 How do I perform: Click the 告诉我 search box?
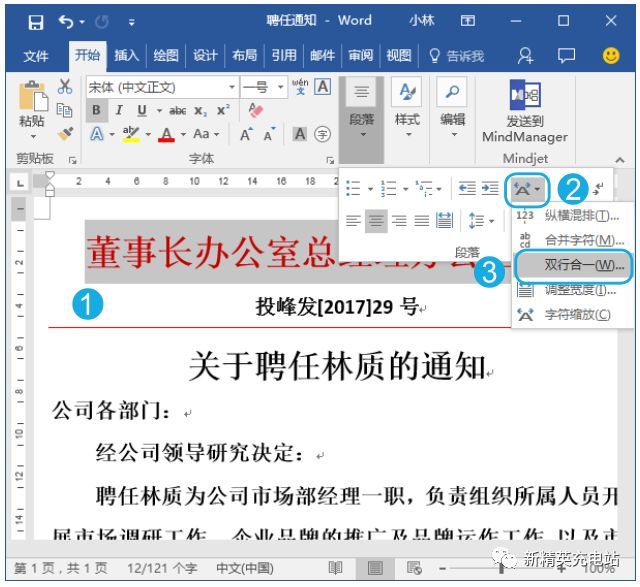tap(457, 56)
